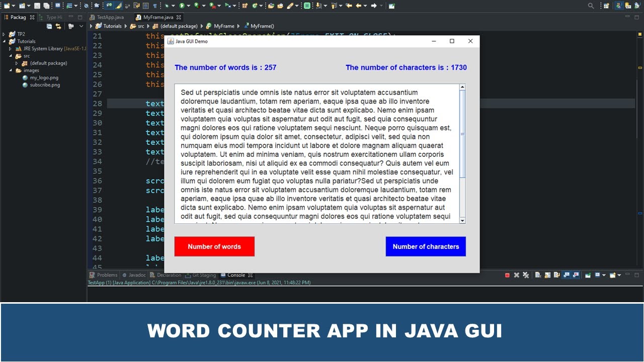Click Link with Editor arrows icon
Image resolution: width=644 pixels, height=362 pixels.
click(x=58, y=26)
